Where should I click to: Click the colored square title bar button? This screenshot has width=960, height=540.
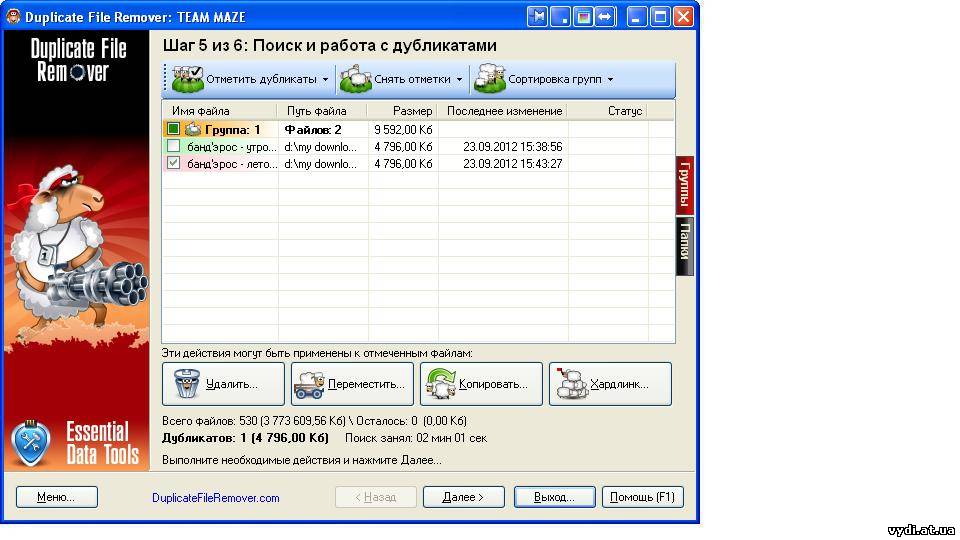pyautogui.click(x=583, y=17)
